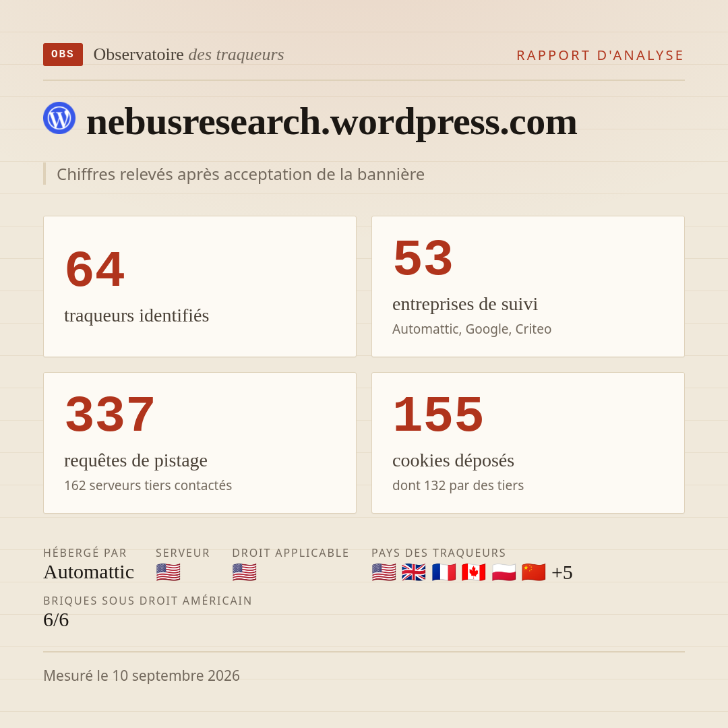The height and width of the screenshot is (728, 728).
Task: Click the UK flag in tracker countries
Action: 414,572
